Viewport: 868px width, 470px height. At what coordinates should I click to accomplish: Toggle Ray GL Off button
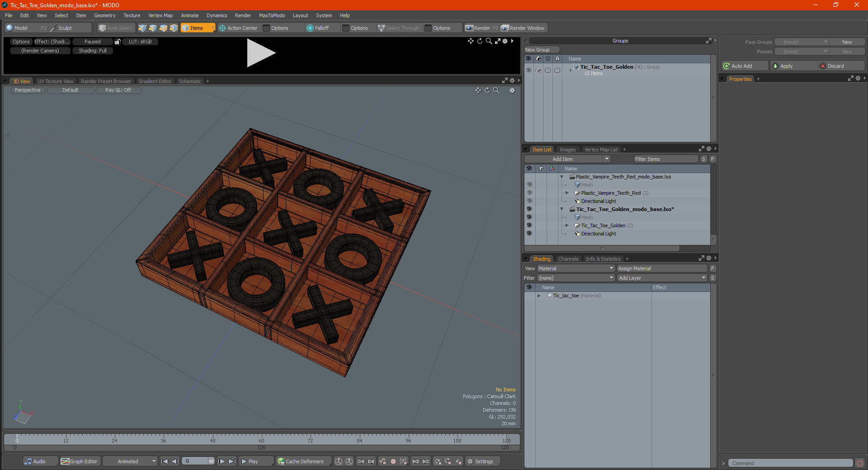tap(118, 90)
